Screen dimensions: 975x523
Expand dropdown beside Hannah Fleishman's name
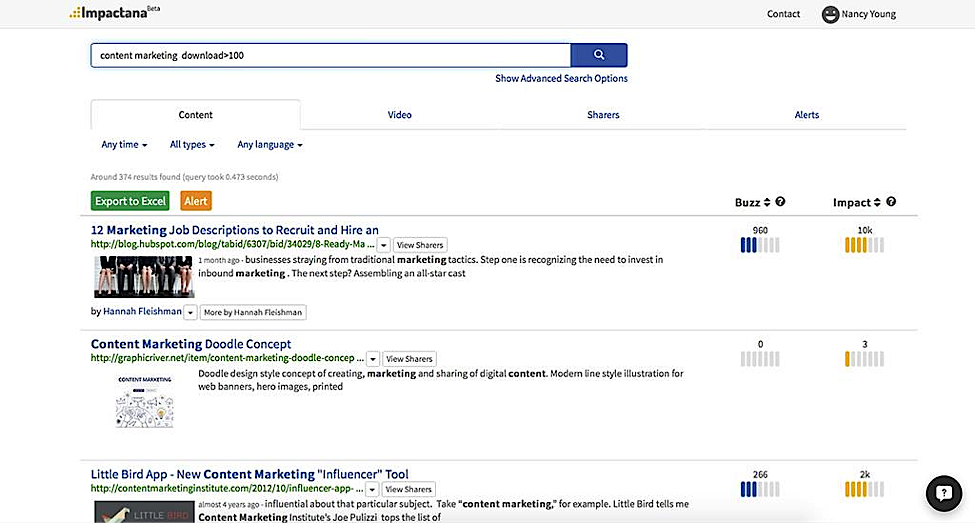[190, 312]
